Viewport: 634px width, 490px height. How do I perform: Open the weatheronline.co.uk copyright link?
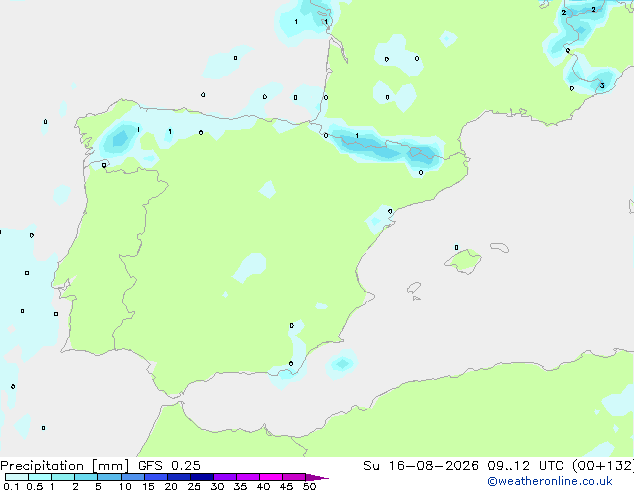click(x=549, y=481)
